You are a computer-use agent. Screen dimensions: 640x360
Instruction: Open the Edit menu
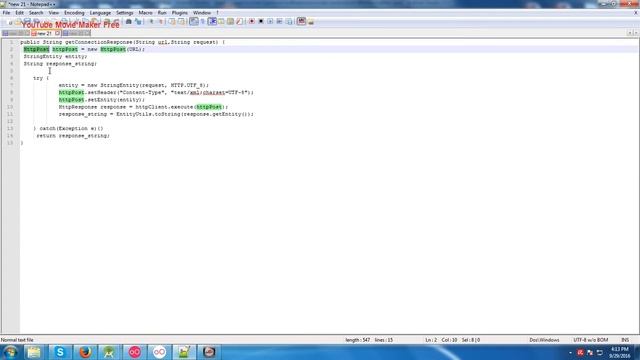point(19,13)
